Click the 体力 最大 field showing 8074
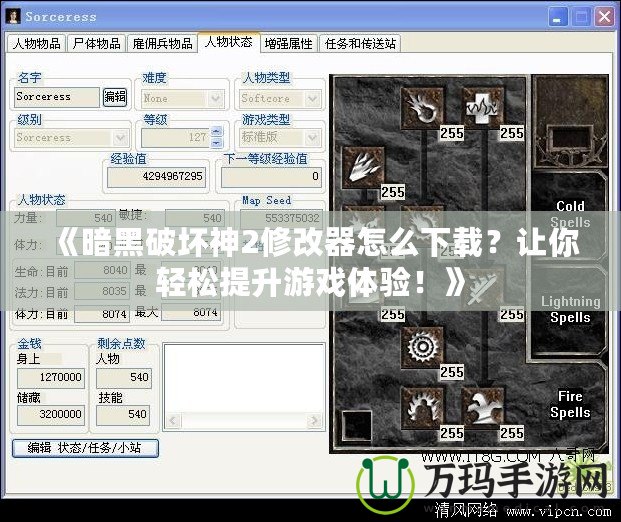The height and width of the screenshot is (522, 621). [x=191, y=312]
